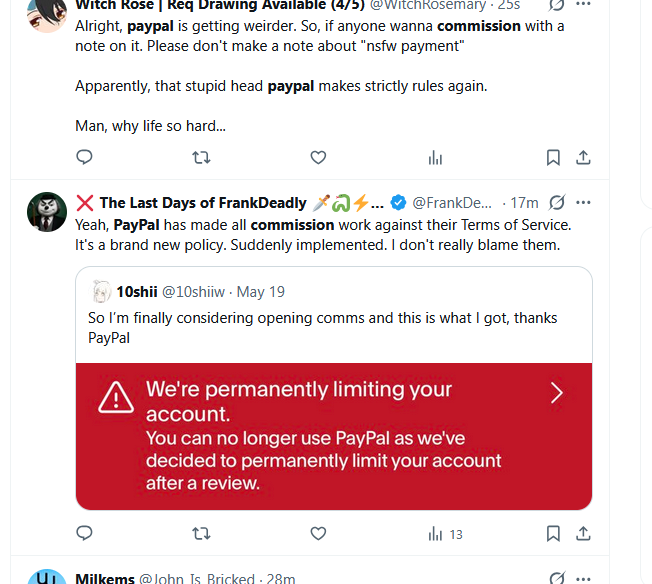Screen dimensions: 652x584
Task: View analytics of Witch Rose's tweet
Action: click(x=435, y=158)
